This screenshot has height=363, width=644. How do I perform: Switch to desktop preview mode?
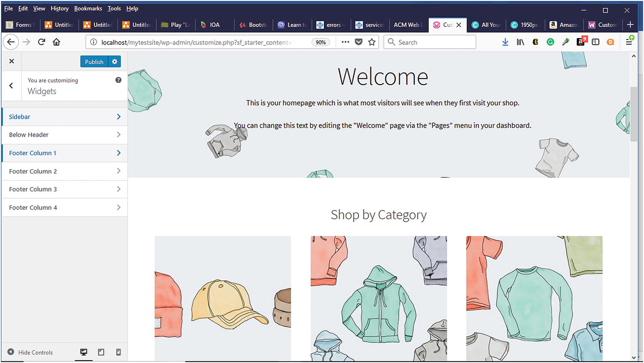(84, 352)
